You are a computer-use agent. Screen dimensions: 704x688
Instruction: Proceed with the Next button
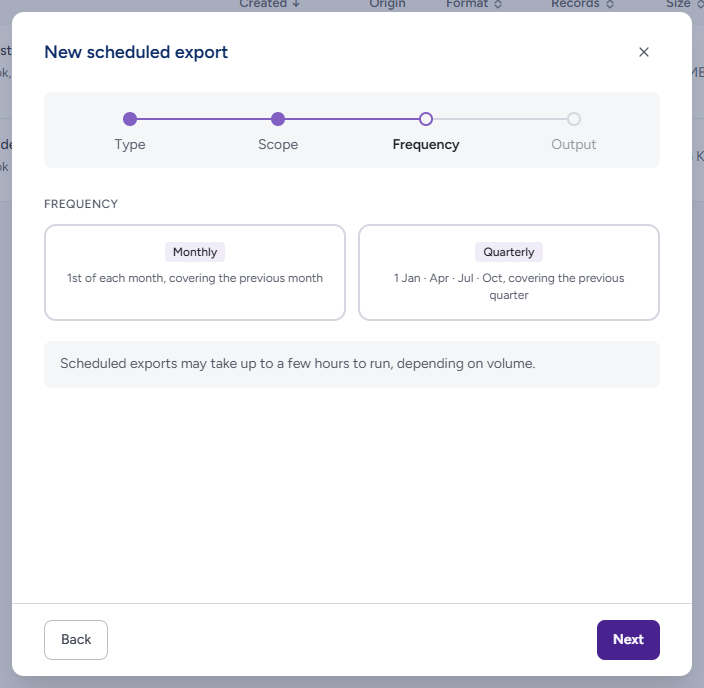[x=628, y=639]
